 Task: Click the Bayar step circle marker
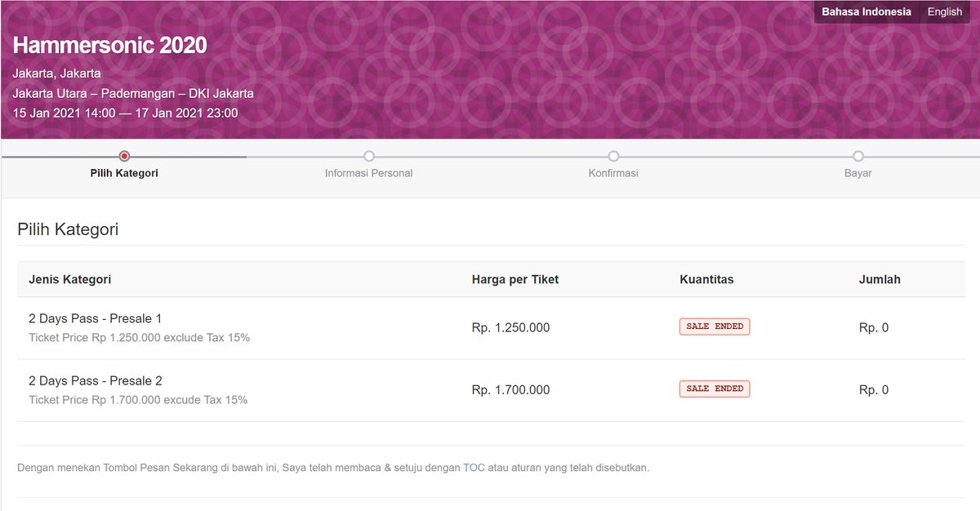click(x=858, y=156)
